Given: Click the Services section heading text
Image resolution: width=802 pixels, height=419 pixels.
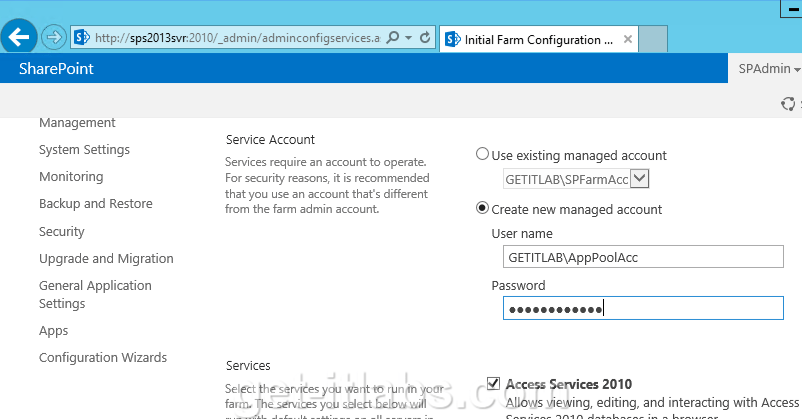Looking at the screenshot, I should click(248, 365).
